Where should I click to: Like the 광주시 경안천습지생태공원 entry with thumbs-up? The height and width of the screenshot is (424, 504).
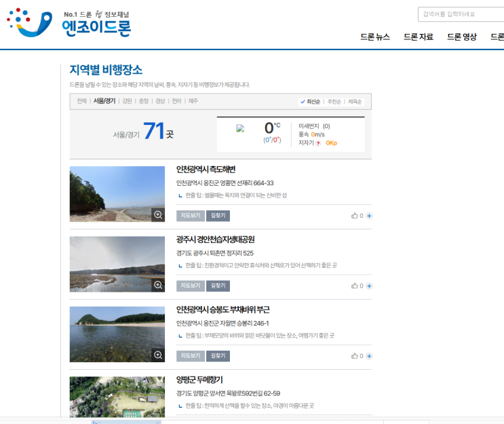[354, 286]
